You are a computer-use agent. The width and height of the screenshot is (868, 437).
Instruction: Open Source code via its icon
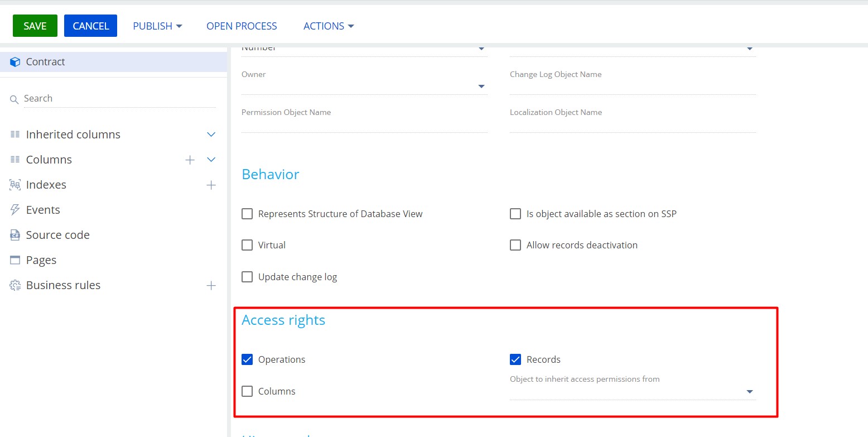15,234
